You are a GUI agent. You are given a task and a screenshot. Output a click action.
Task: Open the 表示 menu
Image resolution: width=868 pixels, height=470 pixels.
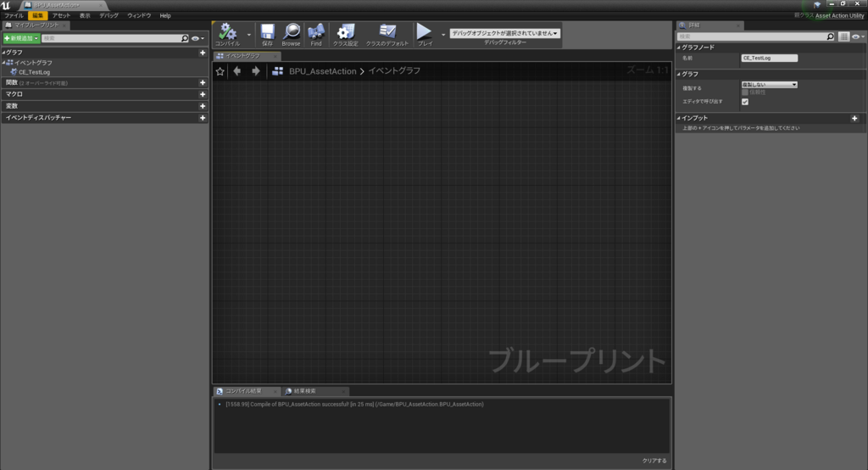(x=85, y=15)
